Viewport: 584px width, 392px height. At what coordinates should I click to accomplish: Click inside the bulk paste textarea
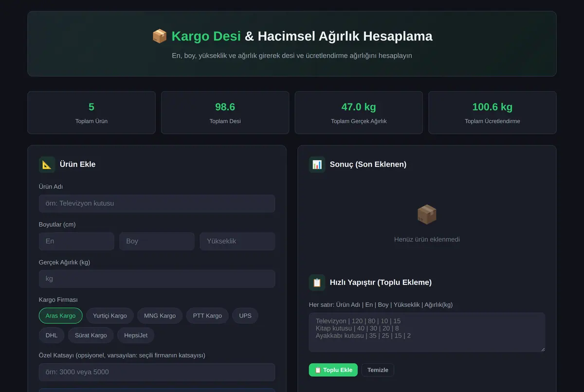[x=427, y=332]
